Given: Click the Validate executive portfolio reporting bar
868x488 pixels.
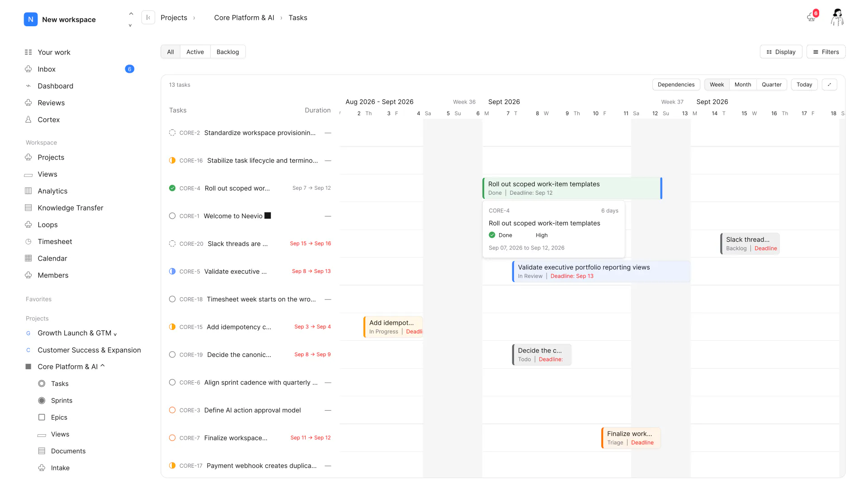Looking at the screenshot, I should coord(601,272).
